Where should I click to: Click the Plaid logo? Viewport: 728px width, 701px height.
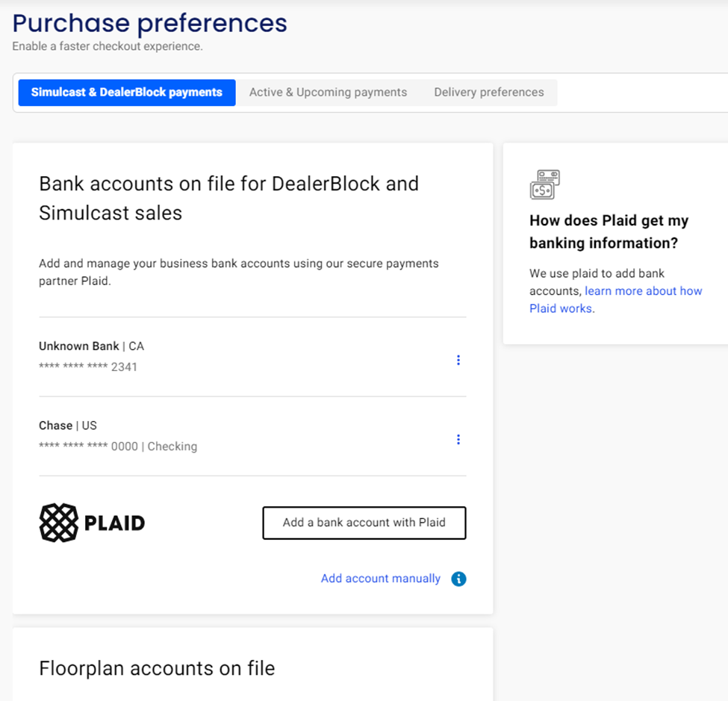pyautogui.click(x=91, y=523)
